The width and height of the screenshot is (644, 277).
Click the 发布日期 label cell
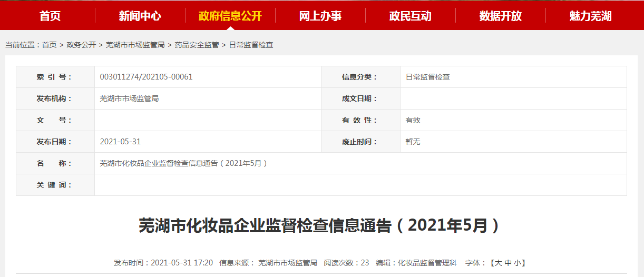55,142
